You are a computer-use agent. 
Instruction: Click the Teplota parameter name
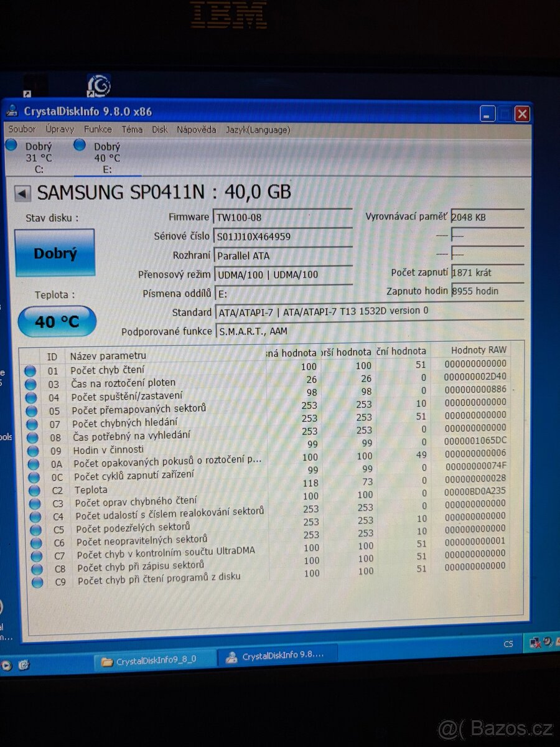tap(91, 490)
